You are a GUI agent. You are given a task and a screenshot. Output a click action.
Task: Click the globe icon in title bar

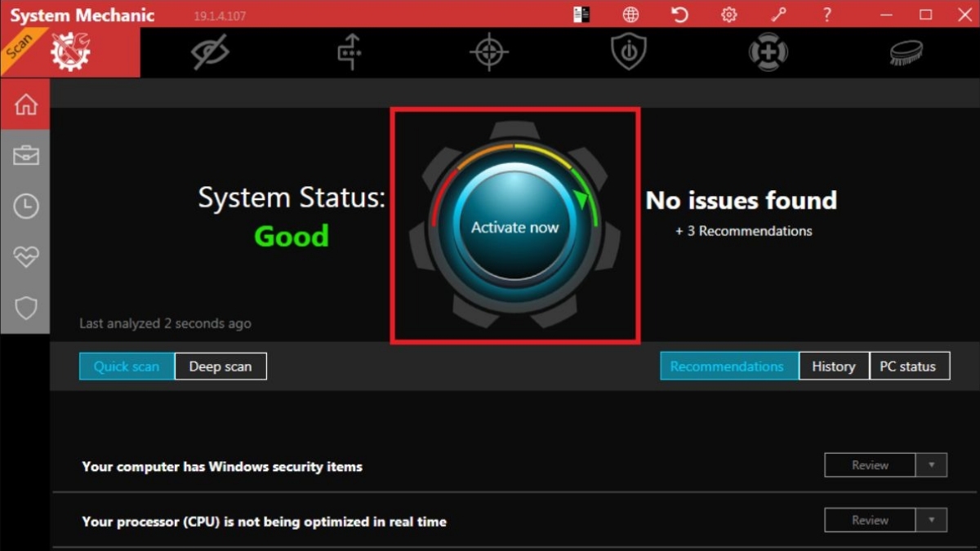(630, 15)
